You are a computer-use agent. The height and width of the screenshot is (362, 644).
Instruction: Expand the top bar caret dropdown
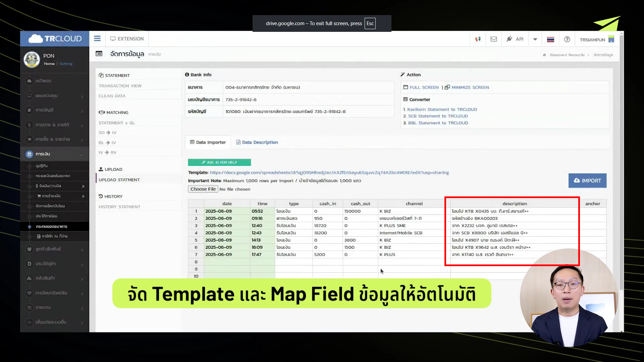pos(535,40)
